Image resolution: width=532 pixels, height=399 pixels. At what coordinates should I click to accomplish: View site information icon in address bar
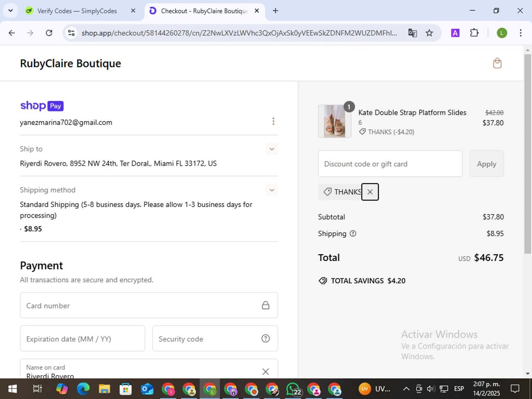[x=71, y=33]
